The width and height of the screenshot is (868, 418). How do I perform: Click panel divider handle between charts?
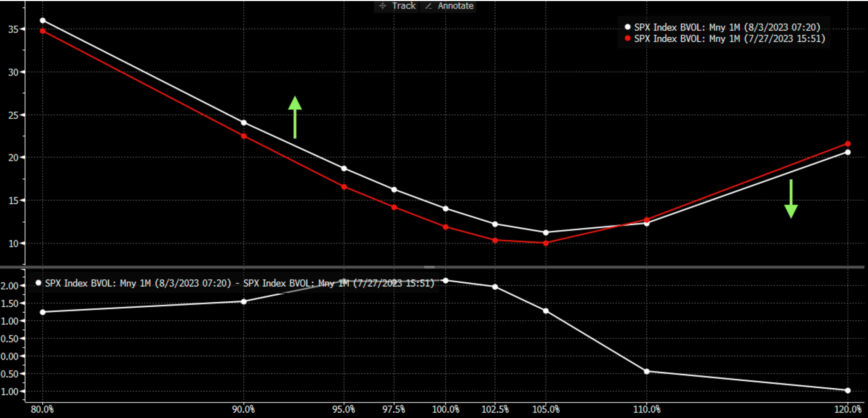click(429, 267)
